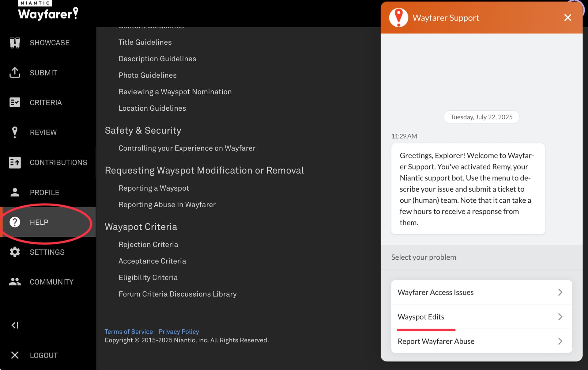Collapse the sidebar with the arrow icon

pyautogui.click(x=15, y=325)
